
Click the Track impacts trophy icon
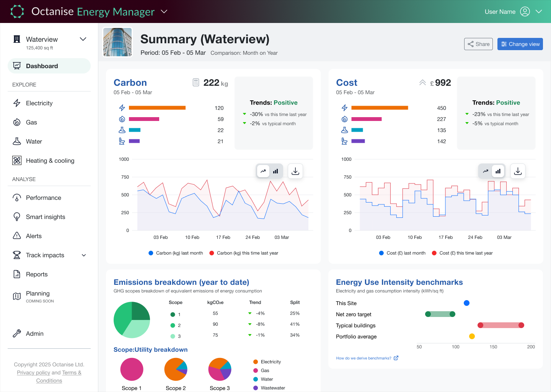click(x=17, y=255)
